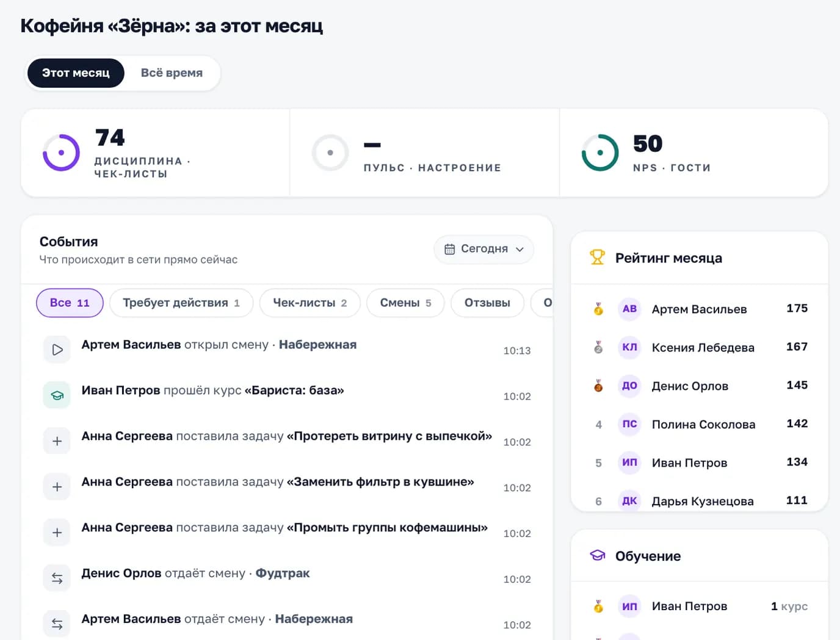
Task: Switch period to Всё время
Action: point(172,73)
